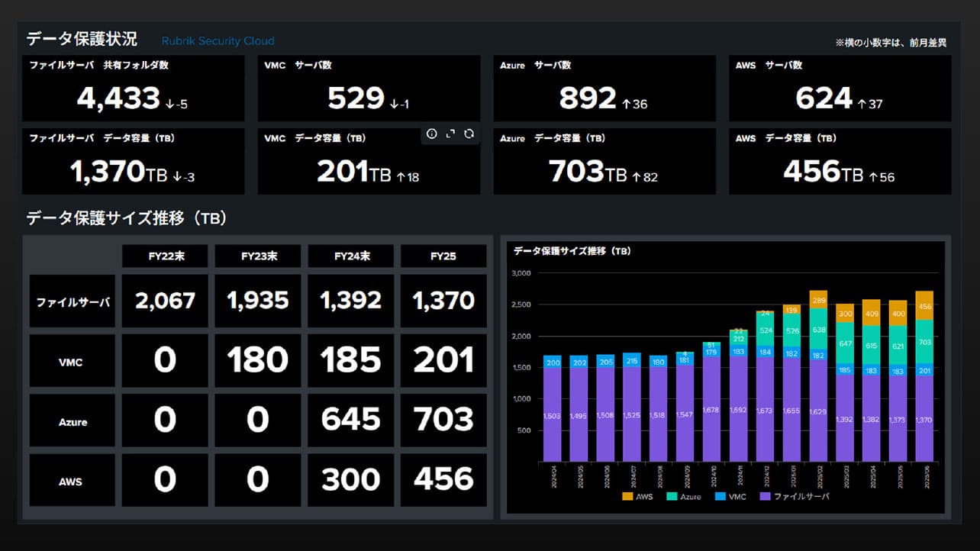Click the 1,935 table cell
The image size is (980, 551).
point(258,301)
